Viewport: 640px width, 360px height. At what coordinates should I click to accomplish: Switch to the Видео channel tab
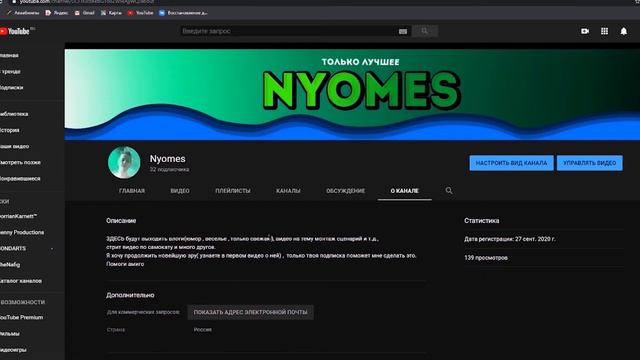tap(180, 191)
